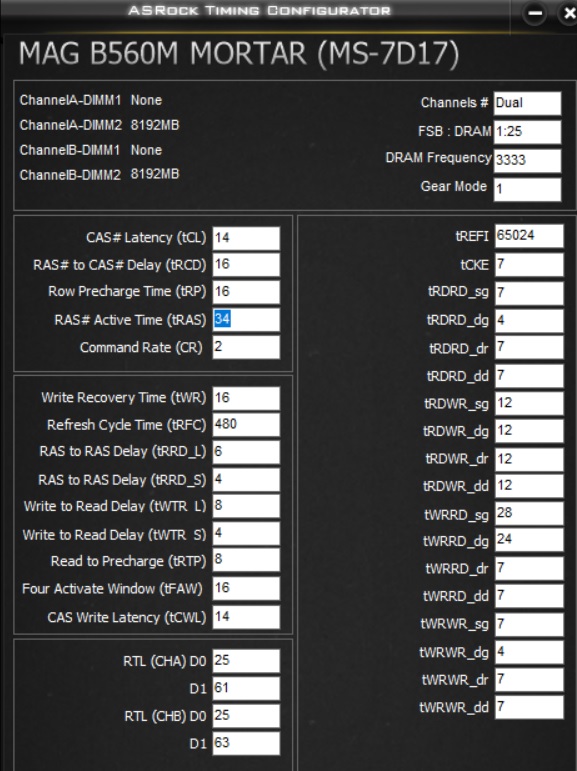Click the Channels # field showing Dual
The width and height of the screenshot is (577, 771).
tap(527, 103)
